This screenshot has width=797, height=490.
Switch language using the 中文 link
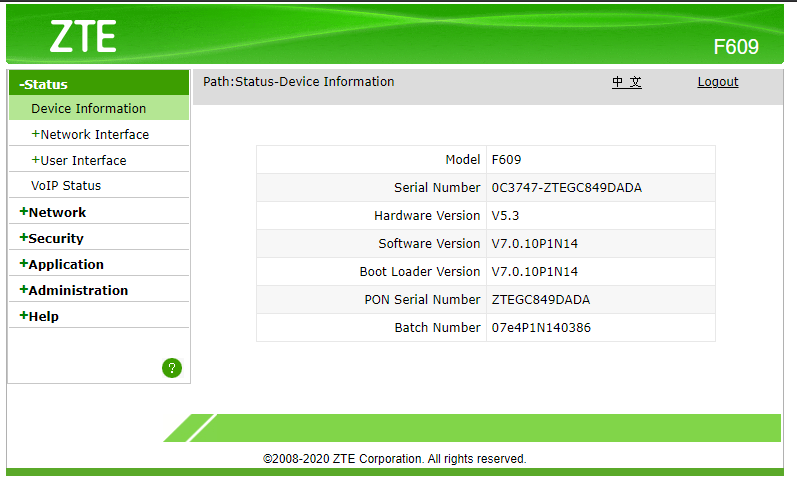pos(627,82)
